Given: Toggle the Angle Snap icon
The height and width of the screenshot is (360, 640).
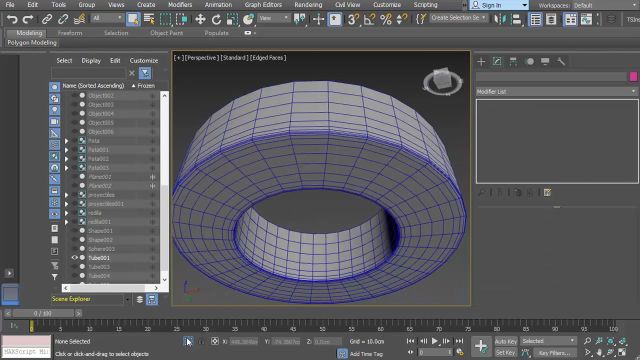Looking at the screenshot, I should pos(369,19).
